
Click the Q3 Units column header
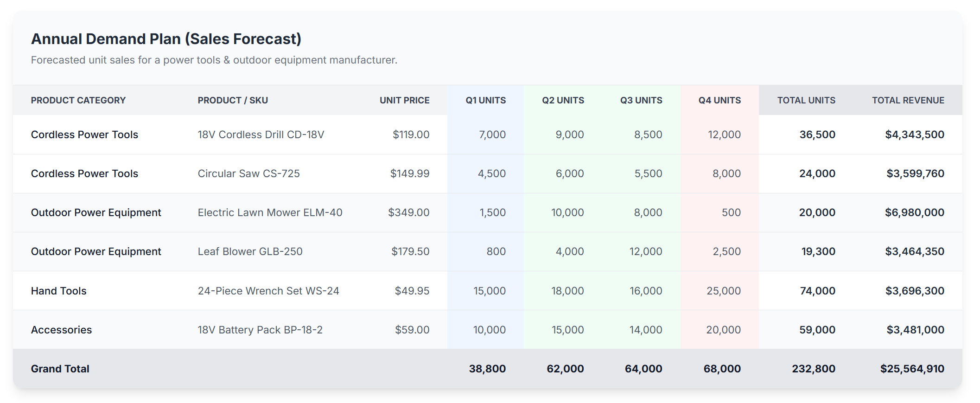(641, 100)
